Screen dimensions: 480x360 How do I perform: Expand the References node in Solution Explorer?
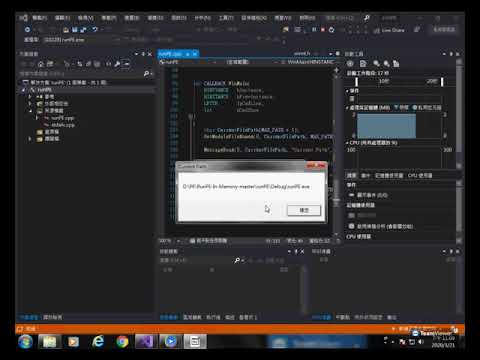(x=30, y=97)
